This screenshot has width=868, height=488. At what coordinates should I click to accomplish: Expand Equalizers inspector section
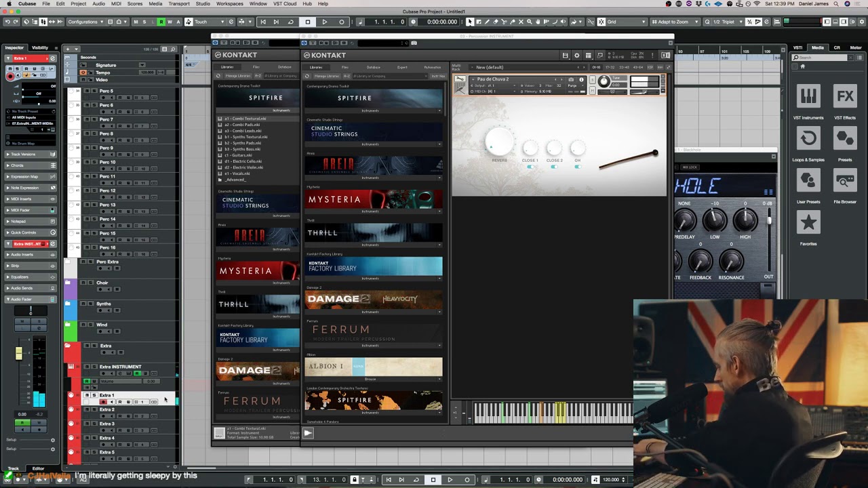(29, 277)
